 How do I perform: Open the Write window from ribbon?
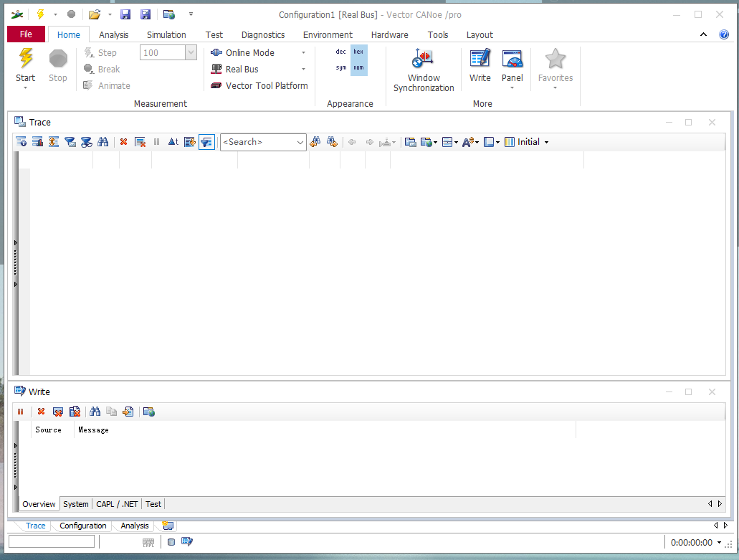(x=480, y=65)
